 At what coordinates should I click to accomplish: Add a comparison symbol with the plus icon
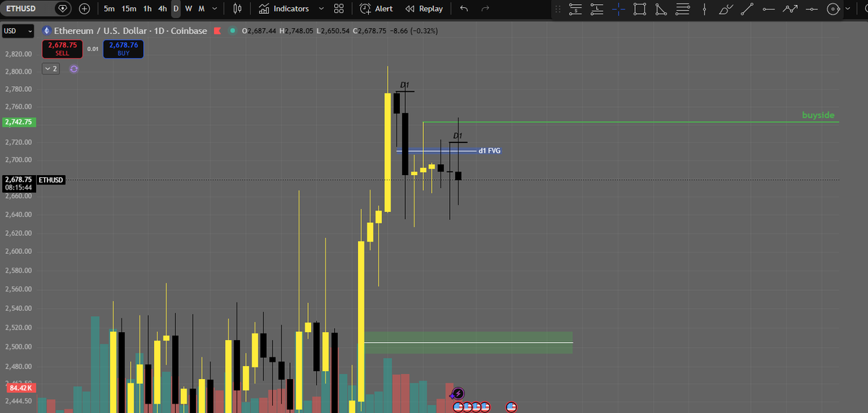(x=84, y=9)
